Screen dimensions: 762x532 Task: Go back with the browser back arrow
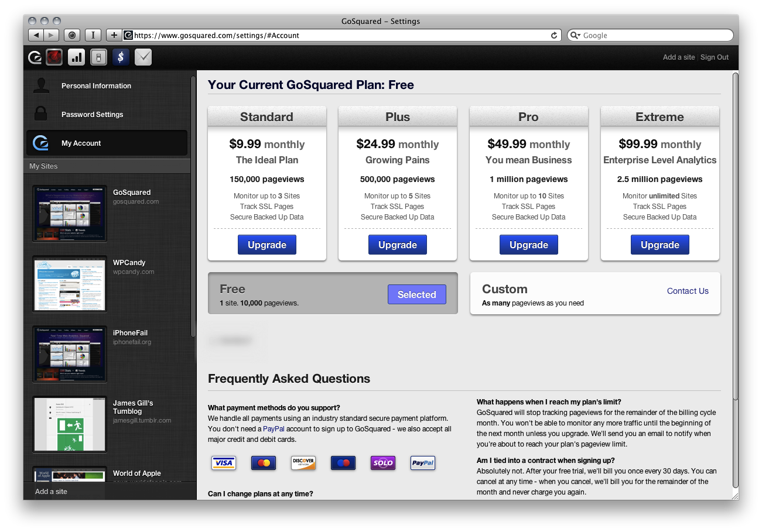36,35
